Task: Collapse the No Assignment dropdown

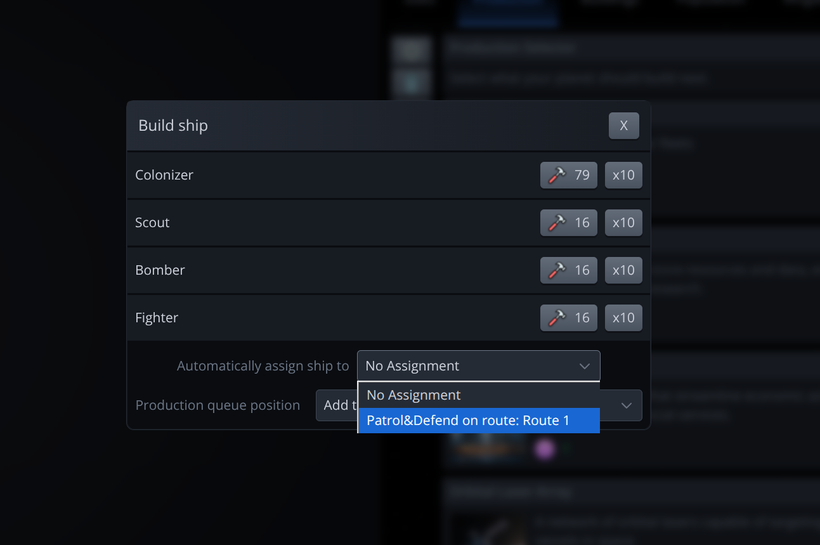Action: coord(479,366)
